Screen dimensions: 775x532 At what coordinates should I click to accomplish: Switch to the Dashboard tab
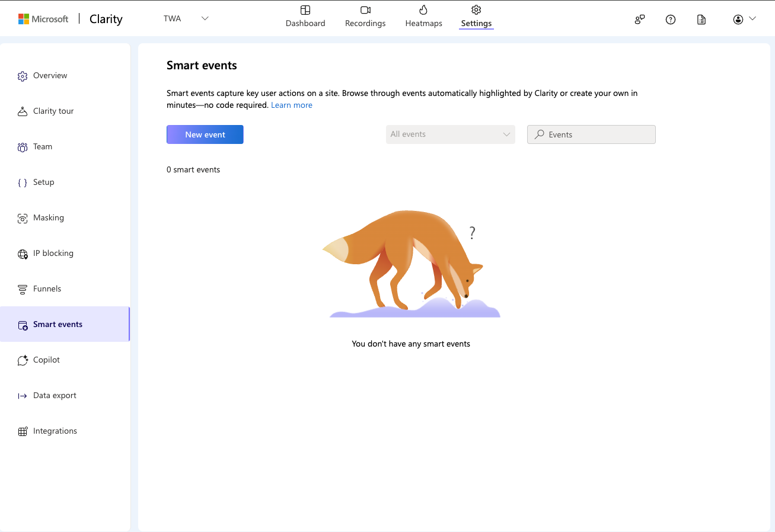pos(305,16)
